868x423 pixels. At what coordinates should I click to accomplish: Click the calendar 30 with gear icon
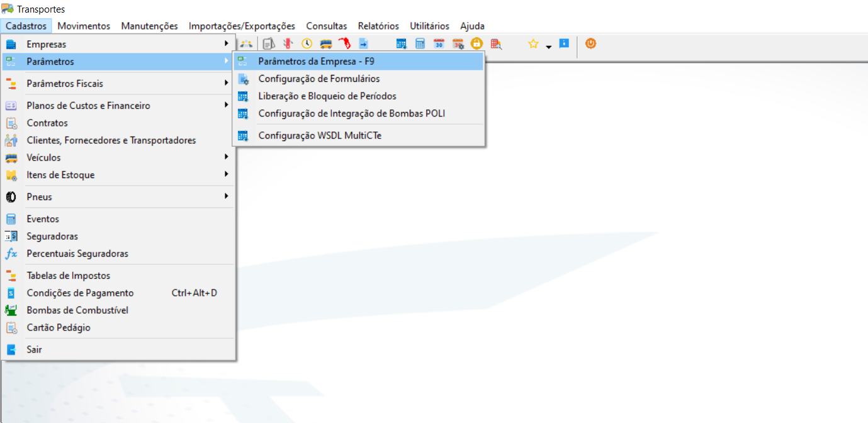tap(458, 43)
